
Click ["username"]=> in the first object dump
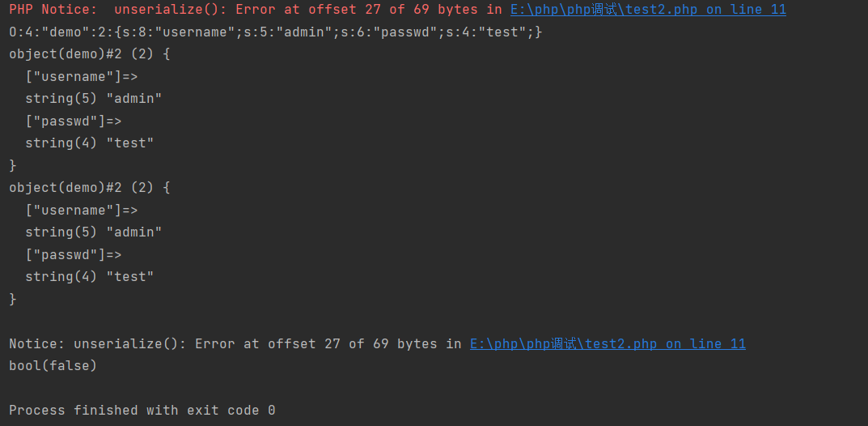[82, 76]
